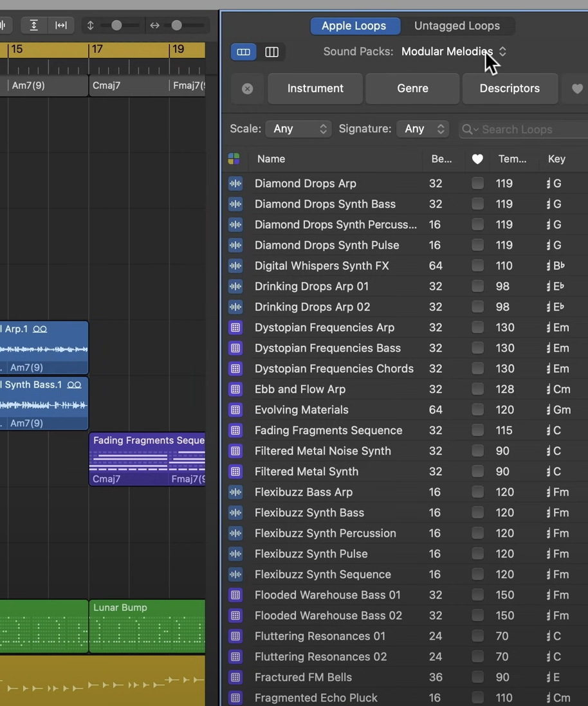
Task: Click the loop types colored grid icon
Action: [x=234, y=158]
